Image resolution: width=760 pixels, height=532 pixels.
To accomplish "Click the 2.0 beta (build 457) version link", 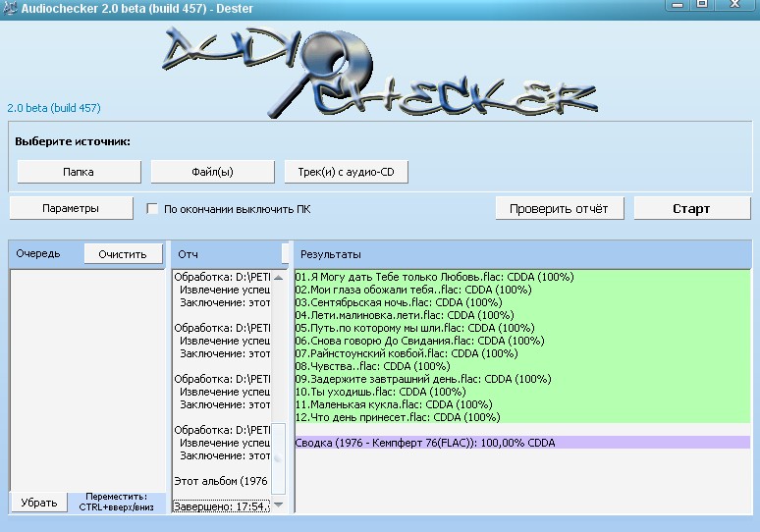I will pos(54,108).
